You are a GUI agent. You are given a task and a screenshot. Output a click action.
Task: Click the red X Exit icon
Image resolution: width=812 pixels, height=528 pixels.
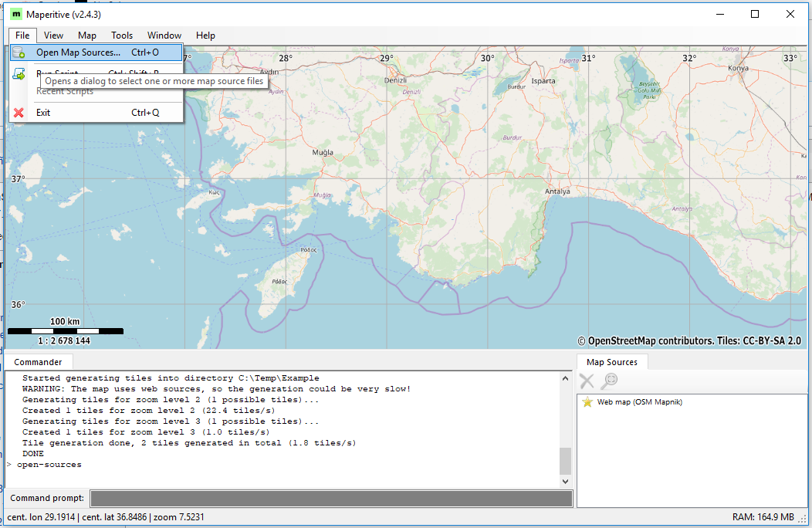point(19,113)
